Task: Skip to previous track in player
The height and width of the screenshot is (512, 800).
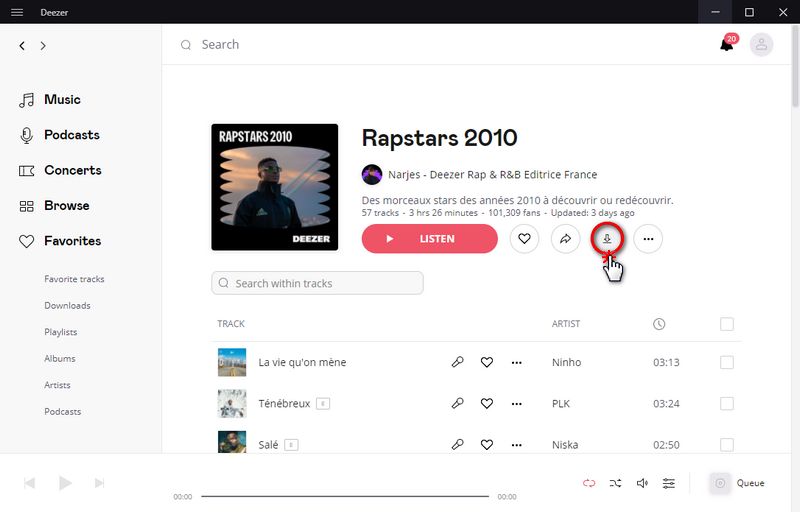Action: (x=30, y=483)
